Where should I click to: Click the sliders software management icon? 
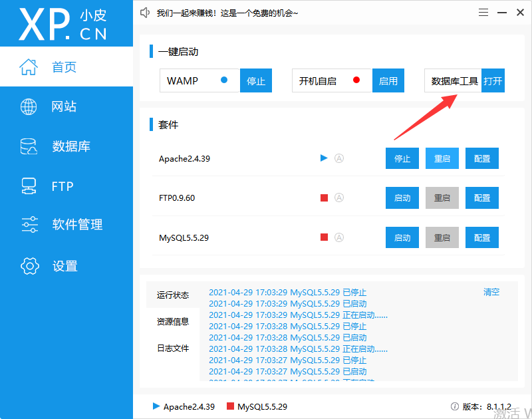click(29, 224)
